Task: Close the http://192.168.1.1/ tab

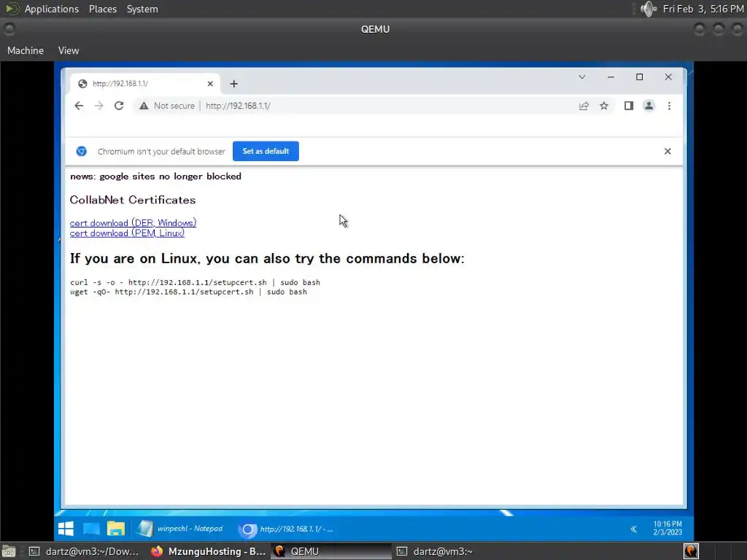Action: pyautogui.click(x=210, y=84)
